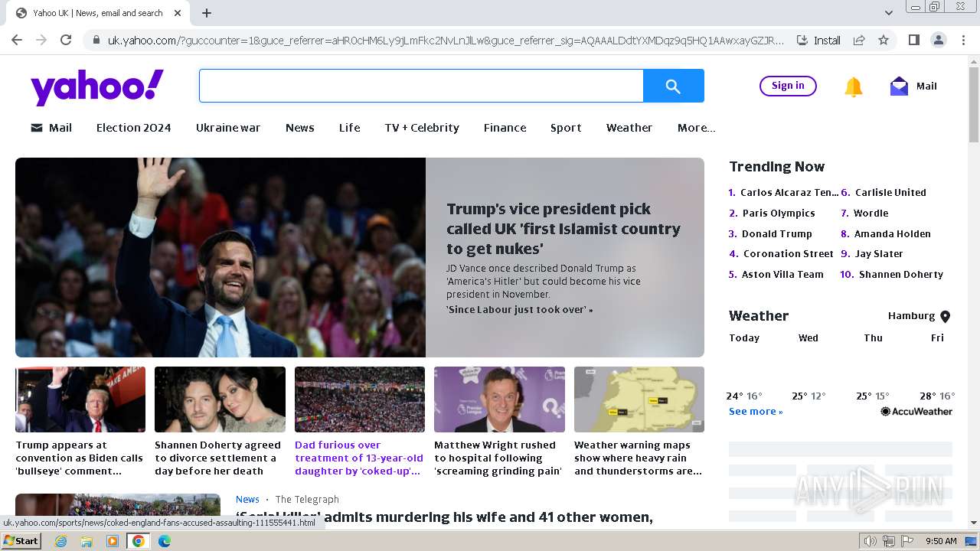Click the blue search magnifier button

(x=673, y=86)
